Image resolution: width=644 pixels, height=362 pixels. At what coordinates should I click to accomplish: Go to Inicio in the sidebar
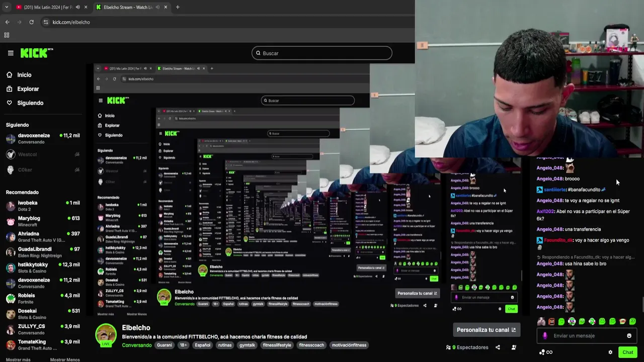tap(24, 75)
